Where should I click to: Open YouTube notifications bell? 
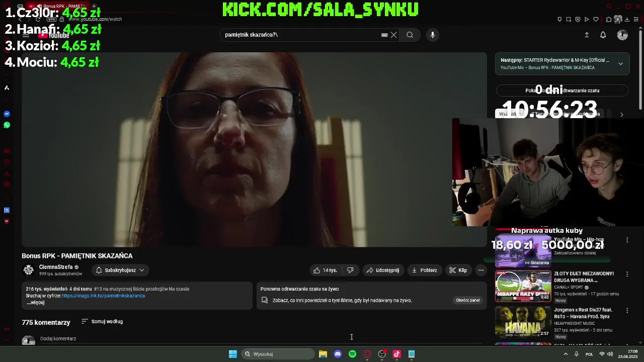click(603, 35)
